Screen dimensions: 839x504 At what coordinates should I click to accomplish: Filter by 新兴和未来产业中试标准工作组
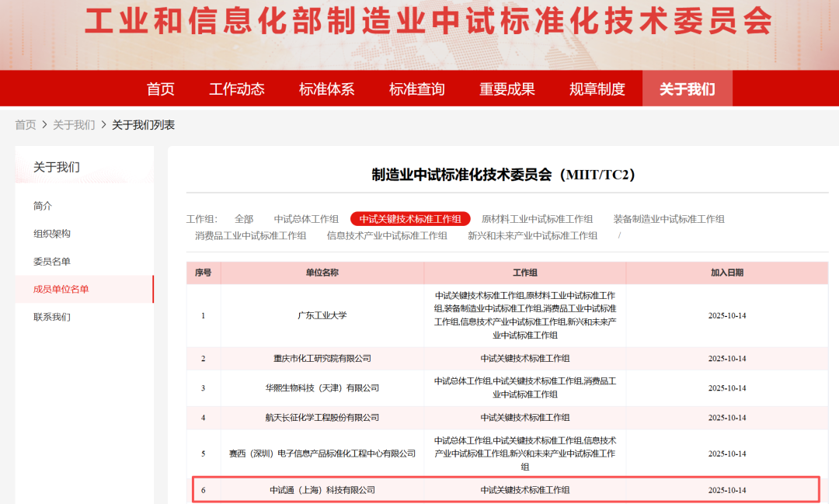coord(532,235)
